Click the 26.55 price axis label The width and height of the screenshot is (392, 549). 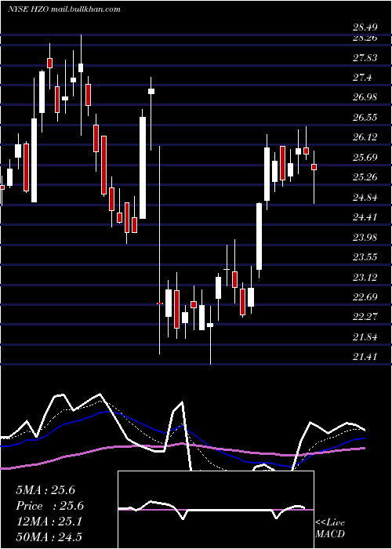(365, 118)
